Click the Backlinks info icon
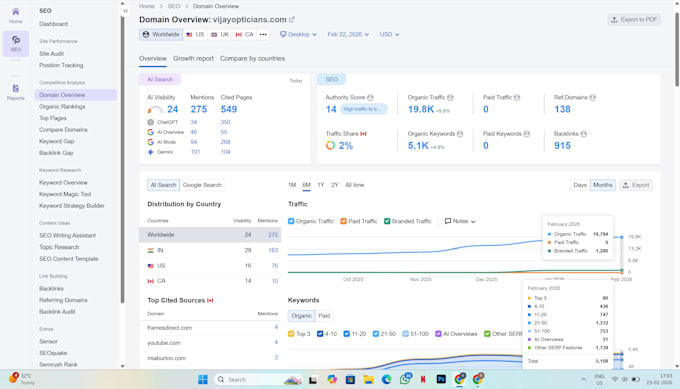 (x=584, y=134)
